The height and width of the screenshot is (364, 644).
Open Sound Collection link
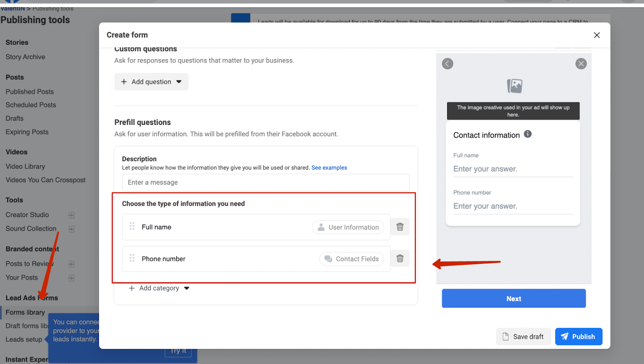click(x=31, y=228)
